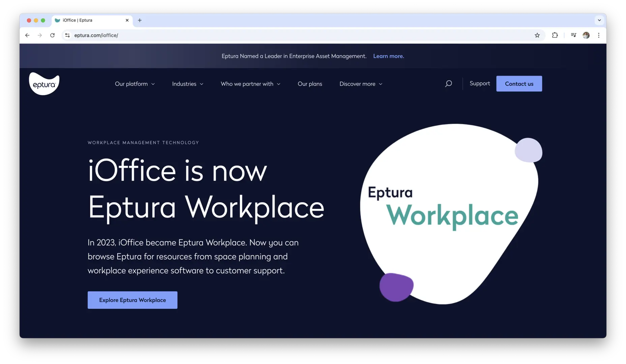Screen dimensions: 626x364
Task: Open the tab search dropdown arrow
Action: [599, 20]
